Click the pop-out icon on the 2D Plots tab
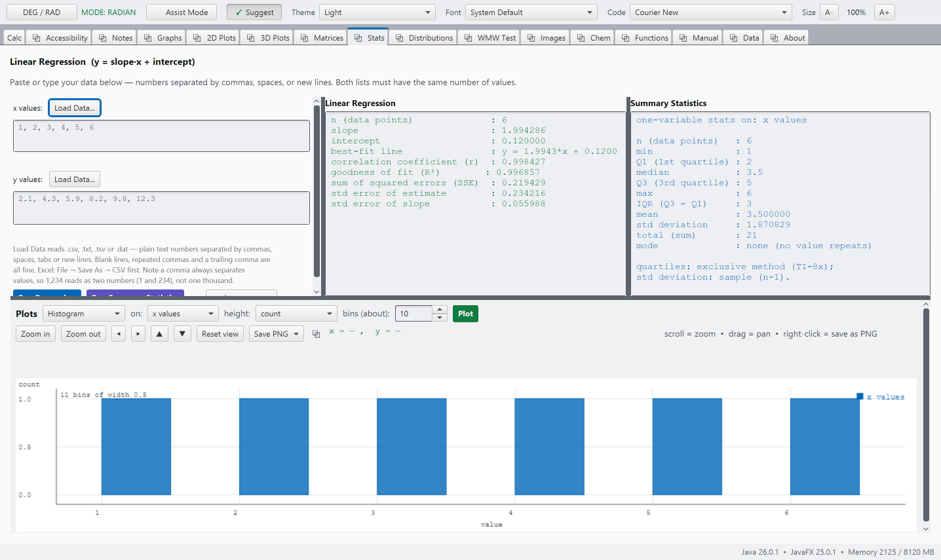The image size is (941, 560). point(197,38)
